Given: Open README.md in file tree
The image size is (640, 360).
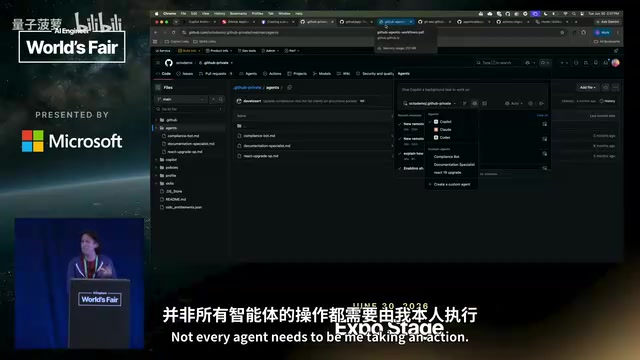Looking at the screenshot, I should (176, 199).
